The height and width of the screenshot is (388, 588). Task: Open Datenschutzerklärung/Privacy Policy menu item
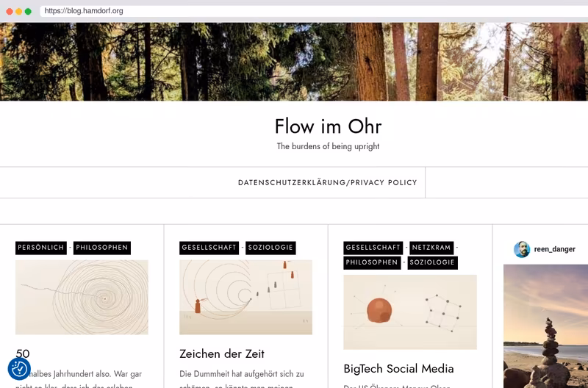click(x=327, y=182)
